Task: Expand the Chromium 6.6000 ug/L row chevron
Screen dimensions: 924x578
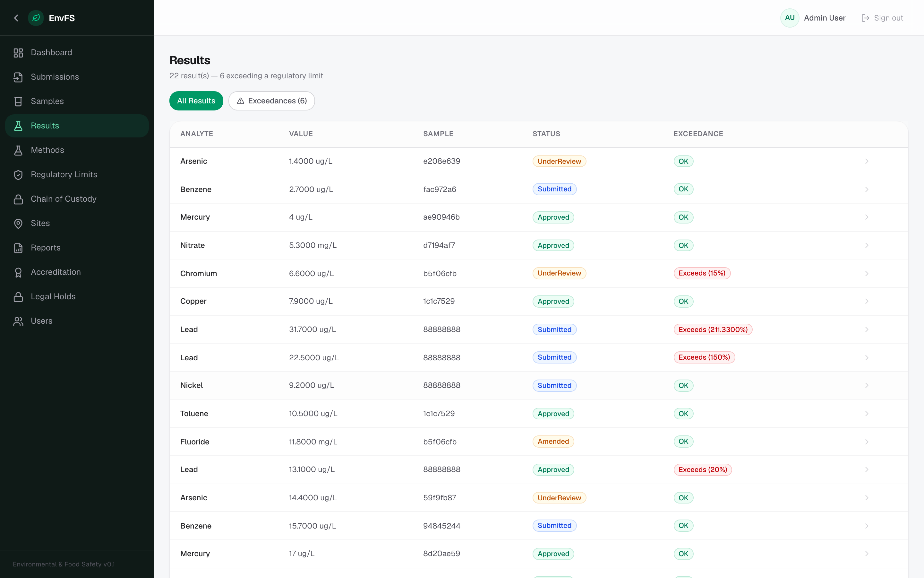Action: click(x=867, y=274)
